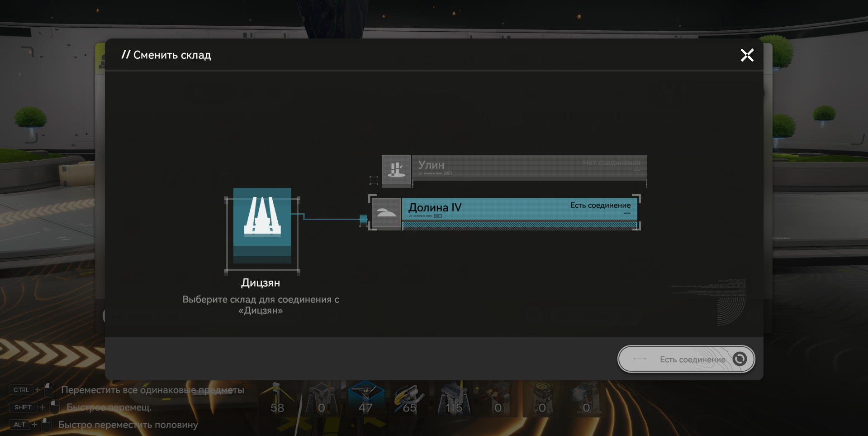This screenshot has width=868, height=436.
Task: Select the Долина IV warehouse entry
Action: pos(519,209)
